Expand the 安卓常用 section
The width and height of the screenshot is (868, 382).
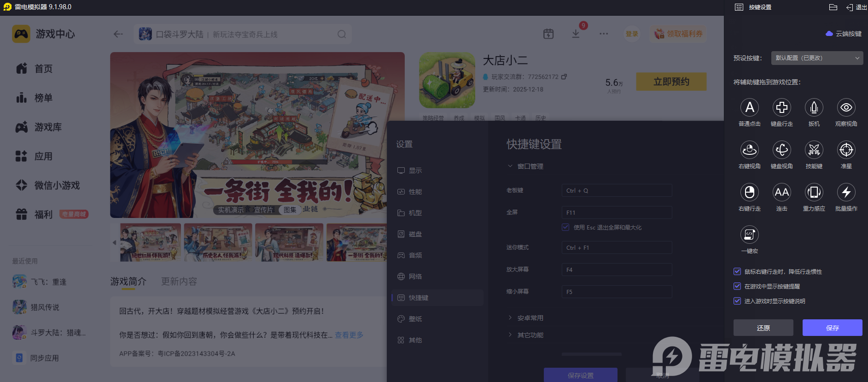point(530,318)
